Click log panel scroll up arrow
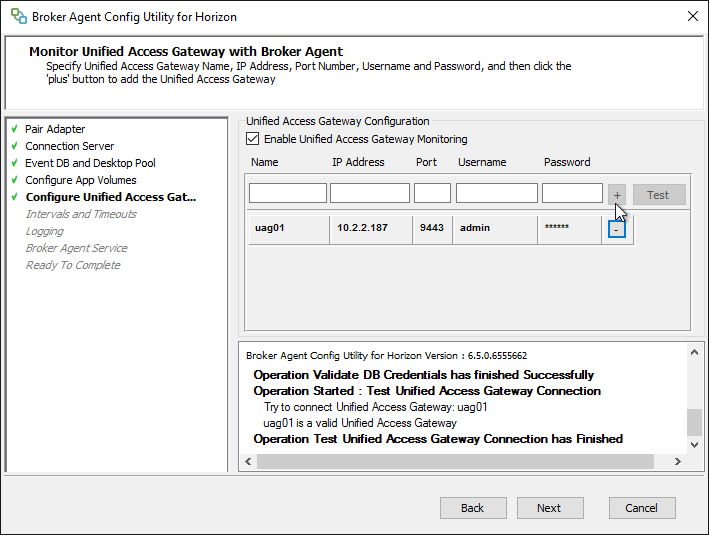Image resolution: width=709 pixels, height=535 pixels. [x=695, y=352]
